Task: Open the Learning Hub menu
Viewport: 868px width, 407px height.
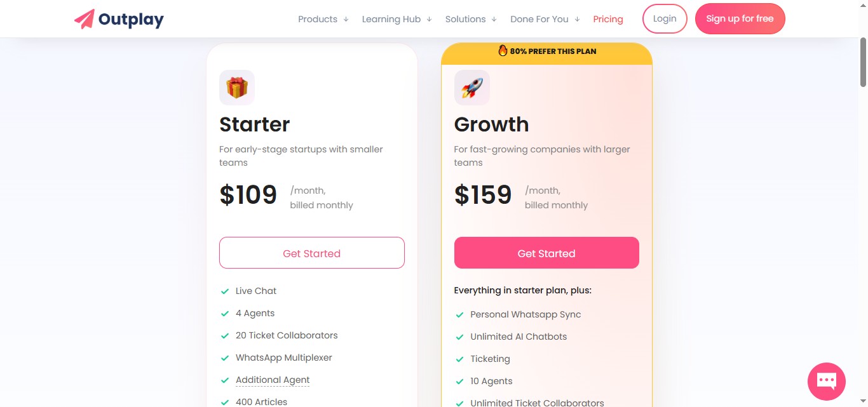Action: click(391, 19)
